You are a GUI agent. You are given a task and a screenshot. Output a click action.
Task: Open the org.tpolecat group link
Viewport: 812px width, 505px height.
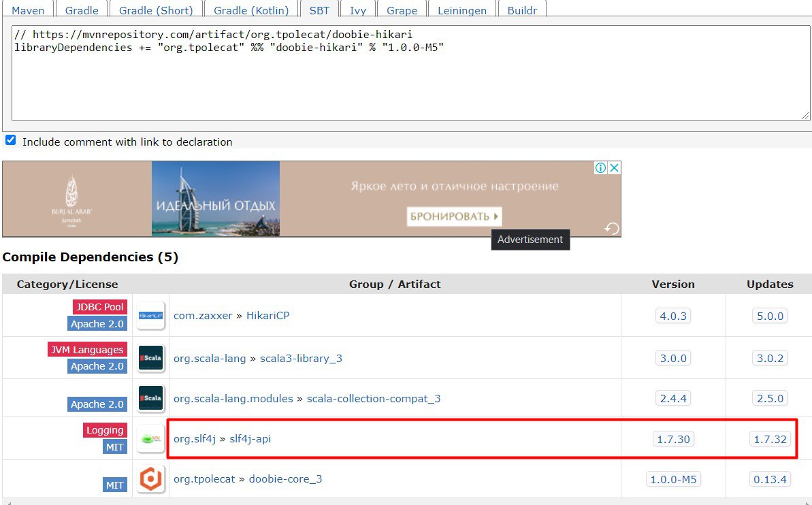pos(204,478)
